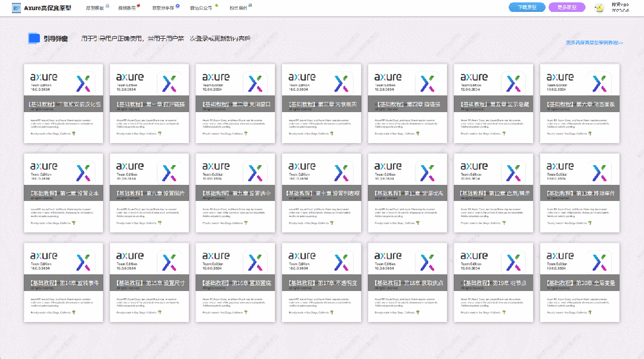644x359 pixels.
Task: Open the 第七章 设置文本 tutorial card
Action: pos(63,193)
